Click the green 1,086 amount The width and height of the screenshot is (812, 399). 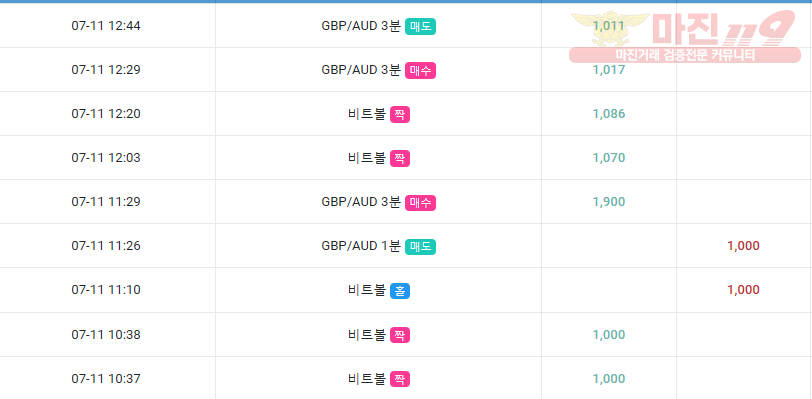[609, 114]
